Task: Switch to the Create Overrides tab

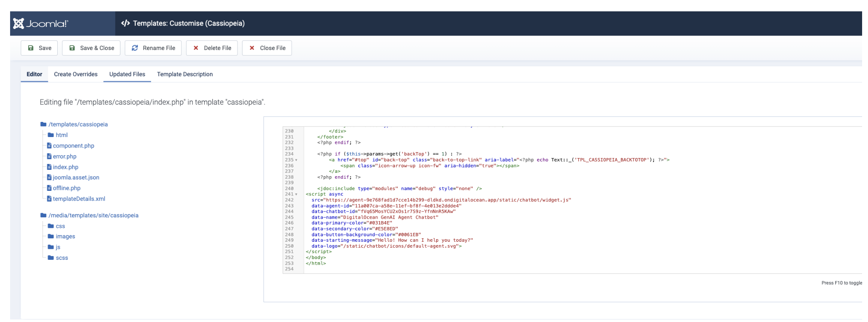Action: point(76,74)
